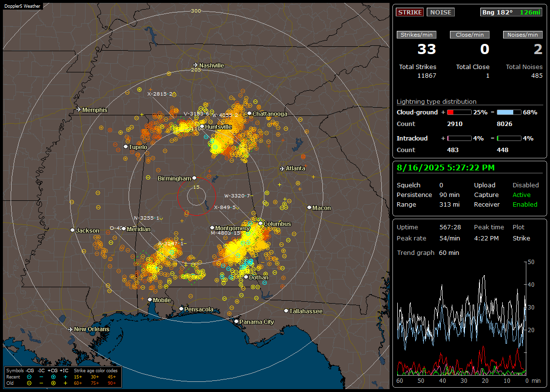The image size is (550, 392).
Task: Click the 45+ strike age color code
Action: point(112,377)
